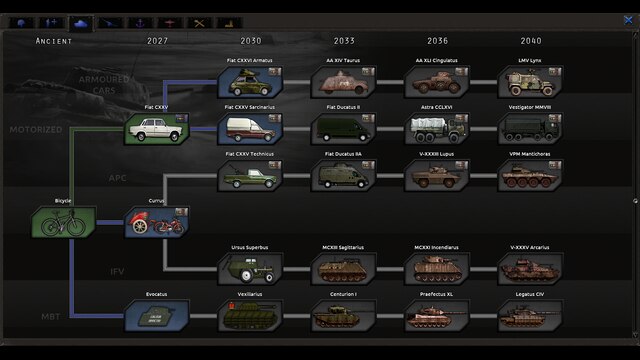Open the industry factory research tab
Screen dimensions: 640x360
click(x=229, y=23)
